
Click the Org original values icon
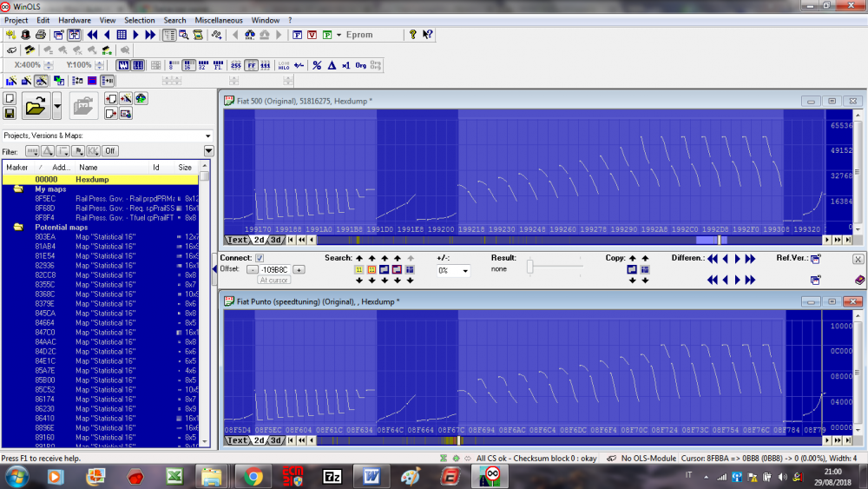pyautogui.click(x=361, y=65)
